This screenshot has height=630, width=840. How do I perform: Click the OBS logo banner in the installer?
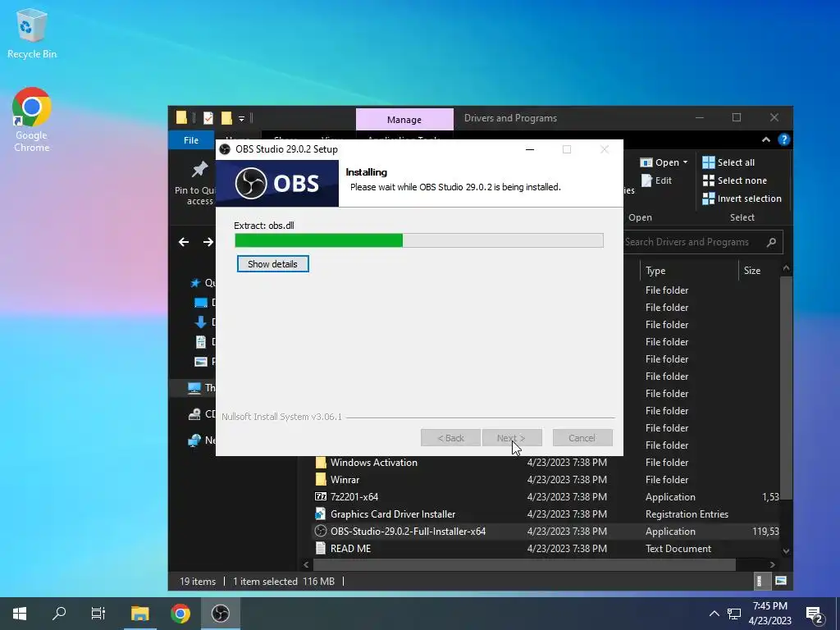click(277, 183)
